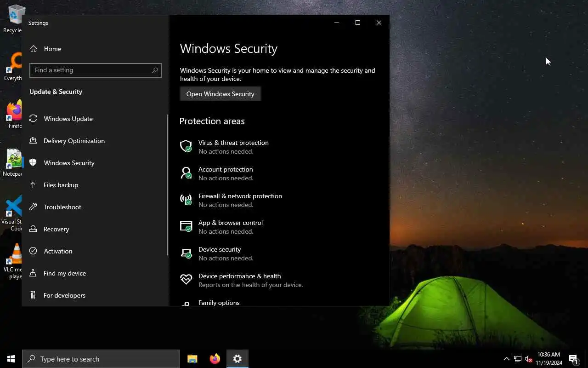588x368 pixels.
Task: Click the Settings sidebar scrollbar
Action: (168, 185)
